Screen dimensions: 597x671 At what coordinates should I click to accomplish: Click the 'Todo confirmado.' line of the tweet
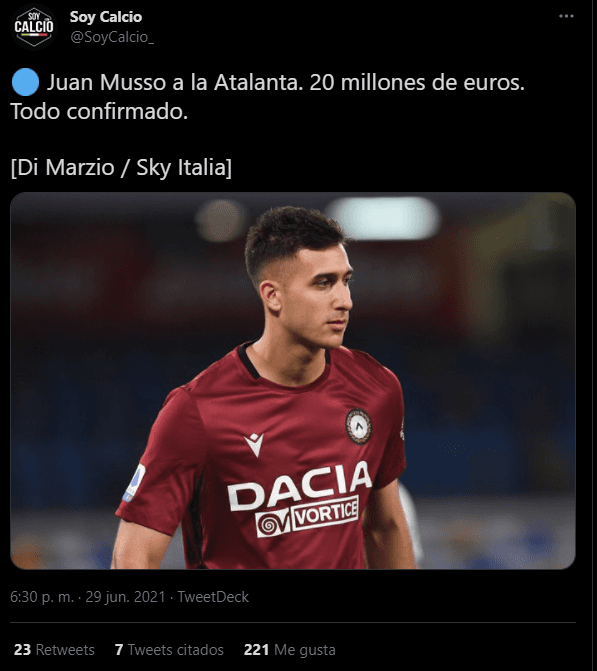[99, 111]
